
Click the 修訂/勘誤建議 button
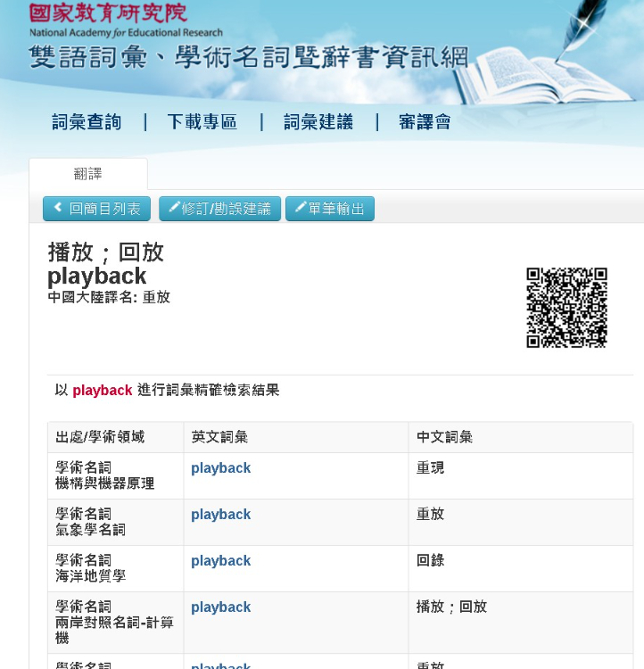[219, 209]
